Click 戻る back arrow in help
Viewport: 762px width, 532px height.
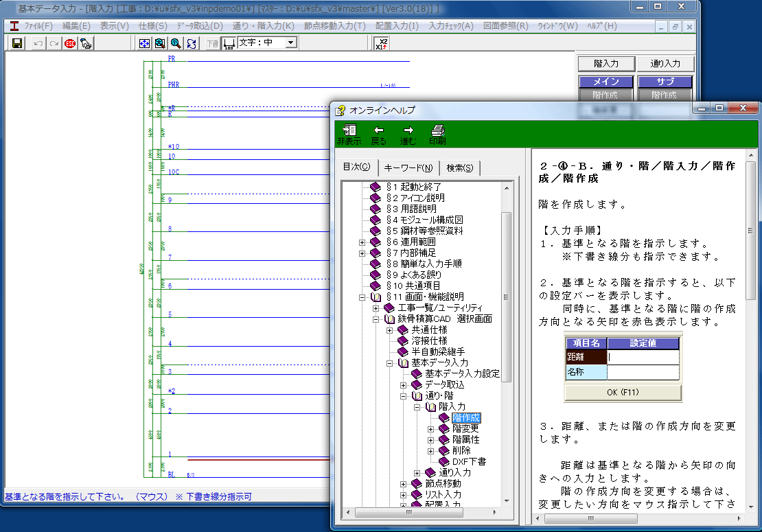(378, 135)
